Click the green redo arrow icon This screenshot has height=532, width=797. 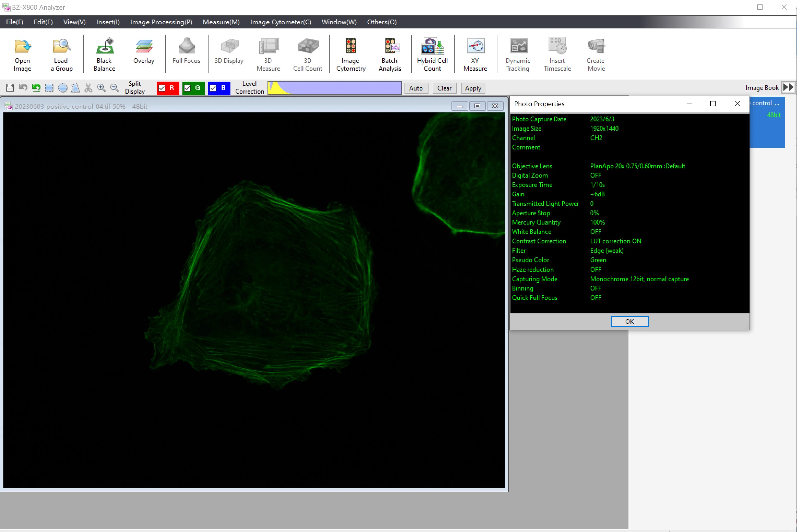[36, 88]
